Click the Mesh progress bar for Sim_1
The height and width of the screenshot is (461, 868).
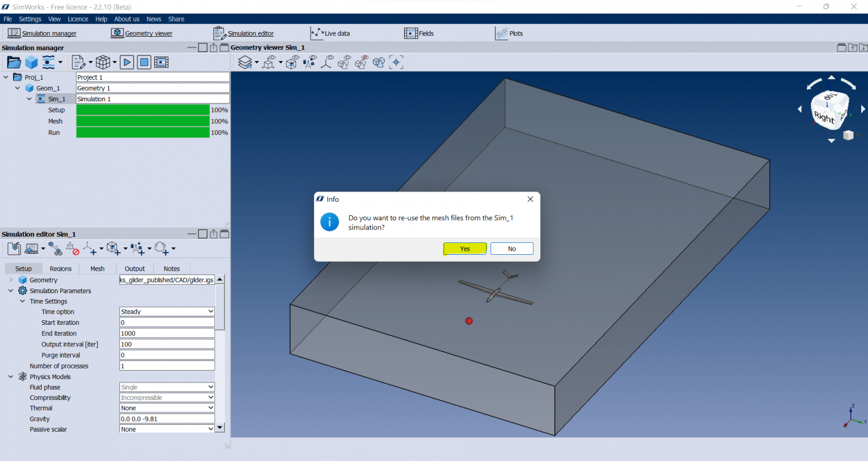pos(143,121)
